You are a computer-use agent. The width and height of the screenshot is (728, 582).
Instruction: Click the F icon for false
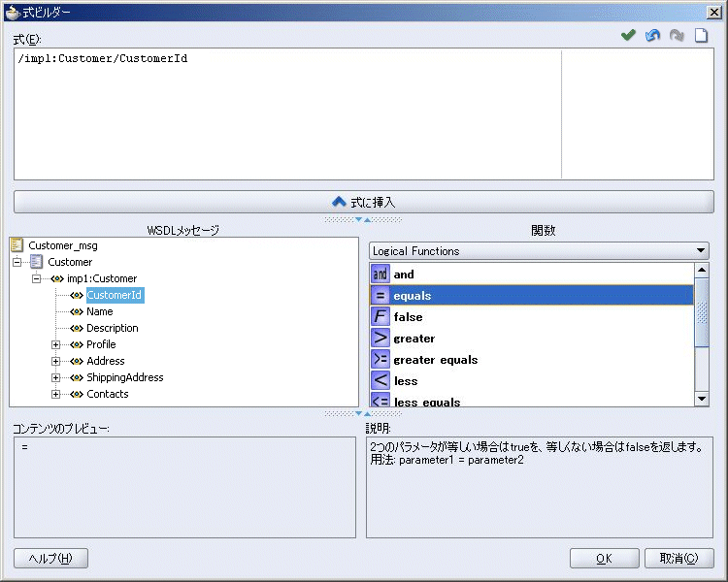click(381, 316)
